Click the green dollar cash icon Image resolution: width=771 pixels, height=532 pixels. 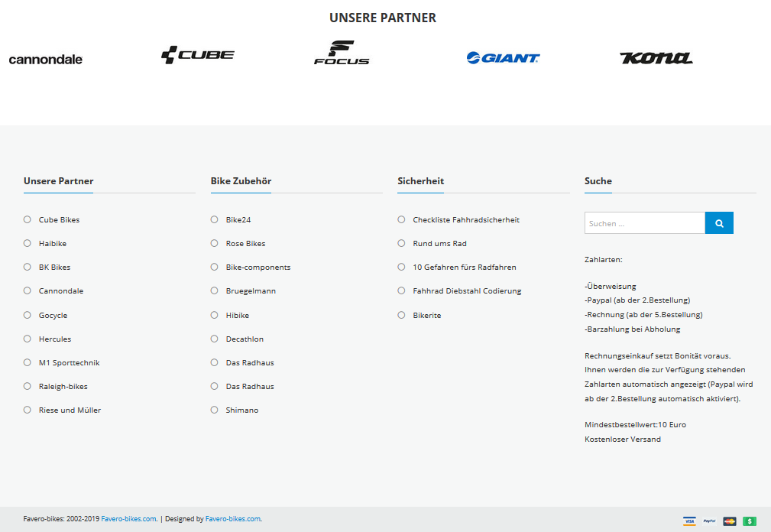750,521
